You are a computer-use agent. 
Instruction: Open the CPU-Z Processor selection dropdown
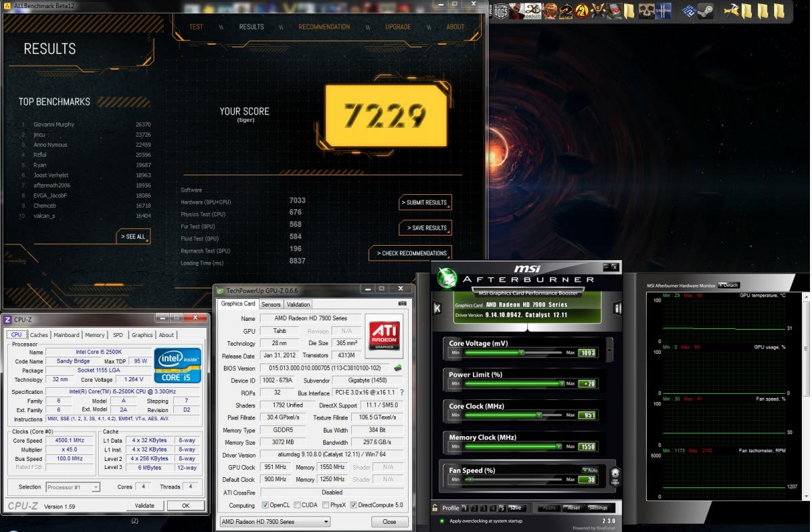(x=73, y=487)
